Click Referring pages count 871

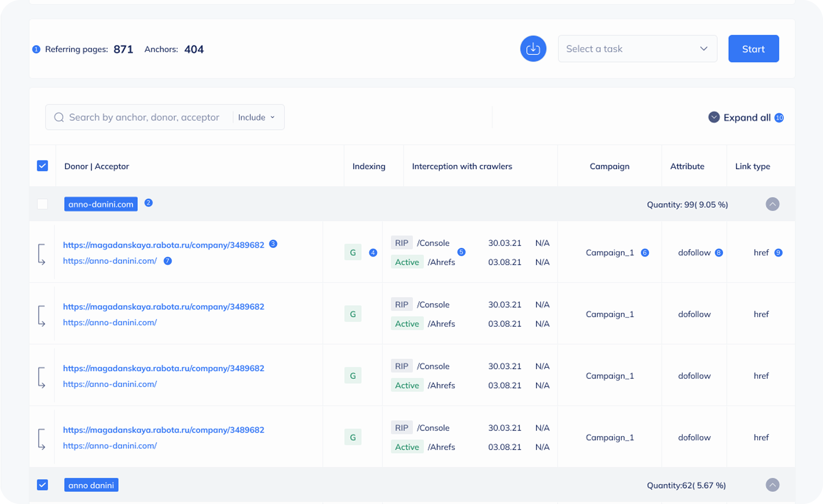click(123, 49)
